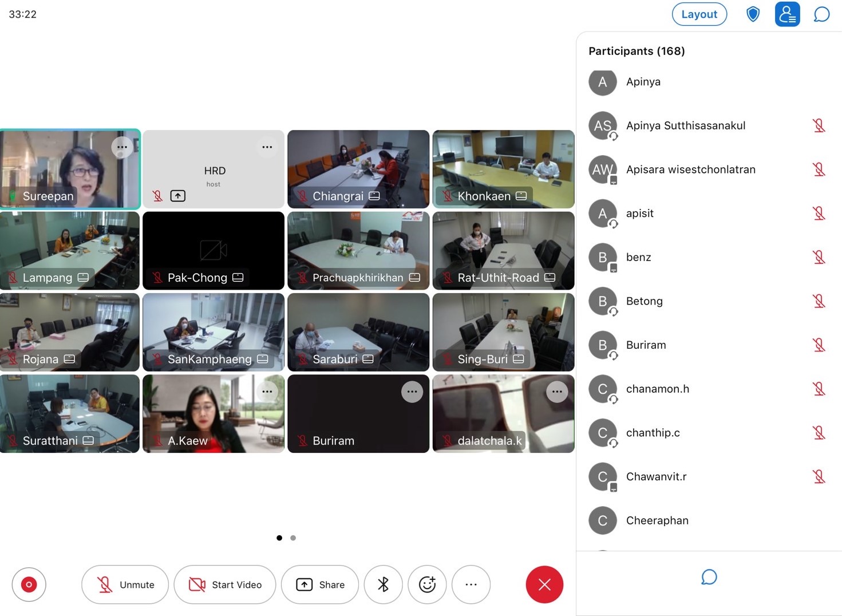Screen dimensions: 842x616
Task: Open the Bluetooth audio options
Action: click(383, 585)
